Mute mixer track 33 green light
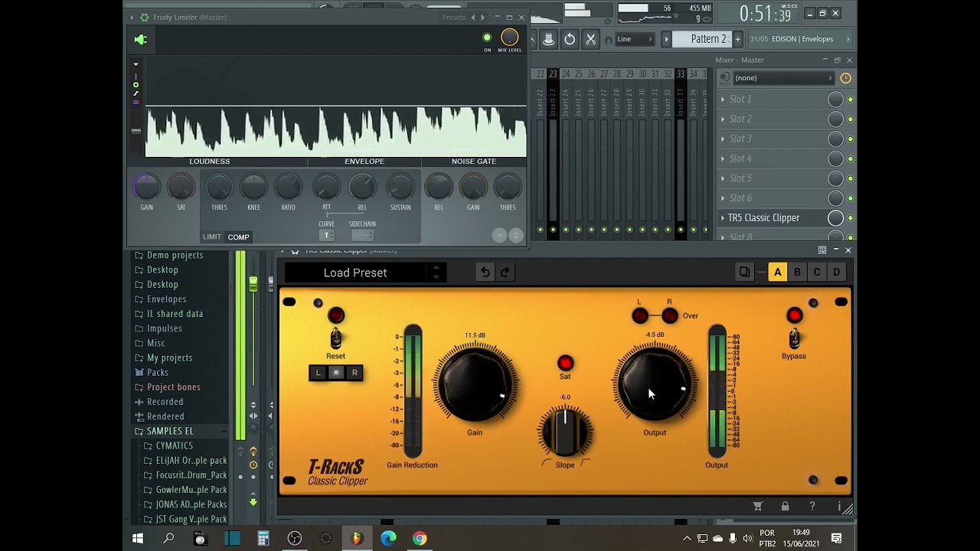980x551 pixels. click(681, 230)
